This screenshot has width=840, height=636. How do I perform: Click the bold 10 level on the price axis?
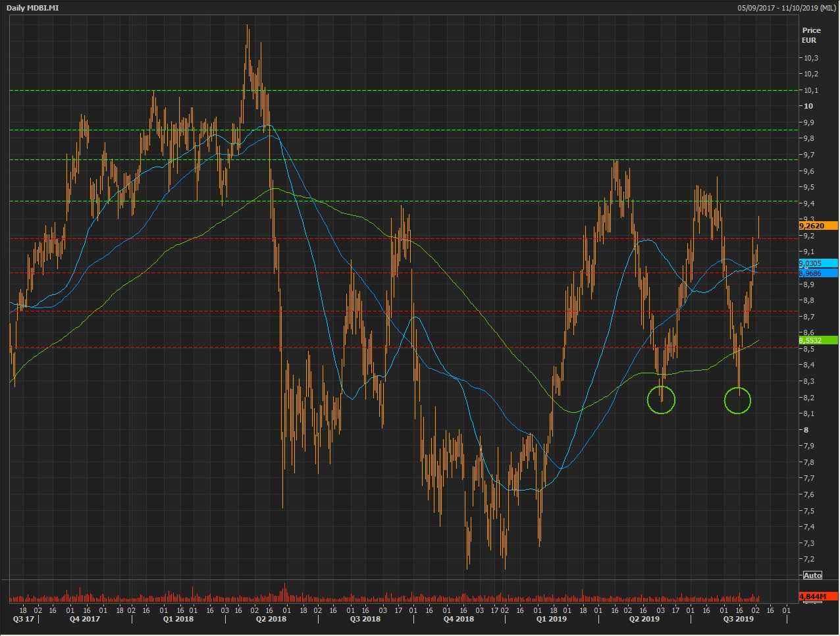807,106
